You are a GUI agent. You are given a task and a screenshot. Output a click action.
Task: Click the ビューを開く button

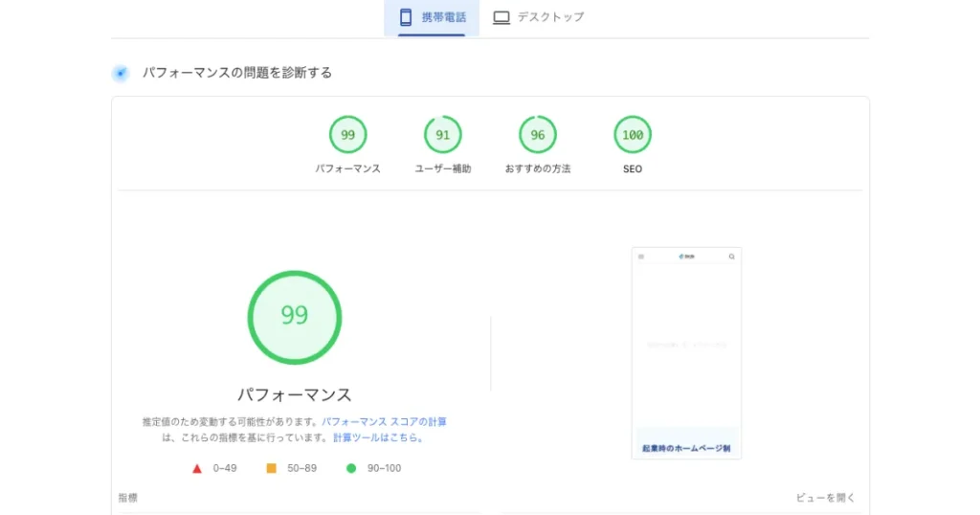[x=825, y=498]
